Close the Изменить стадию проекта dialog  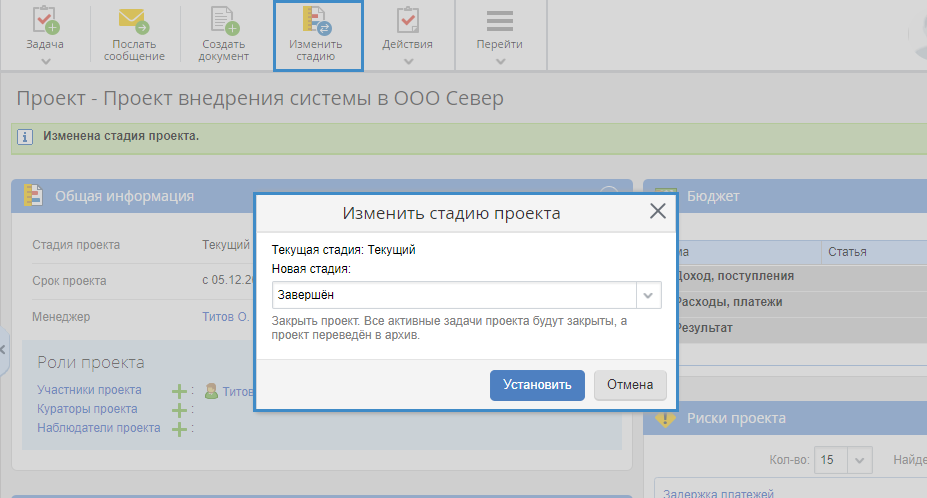coord(657,211)
